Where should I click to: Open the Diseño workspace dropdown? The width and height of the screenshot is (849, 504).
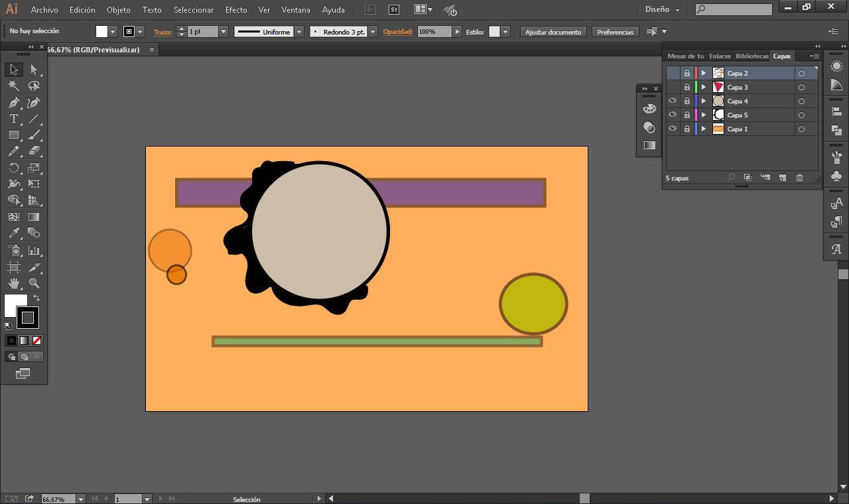click(662, 10)
